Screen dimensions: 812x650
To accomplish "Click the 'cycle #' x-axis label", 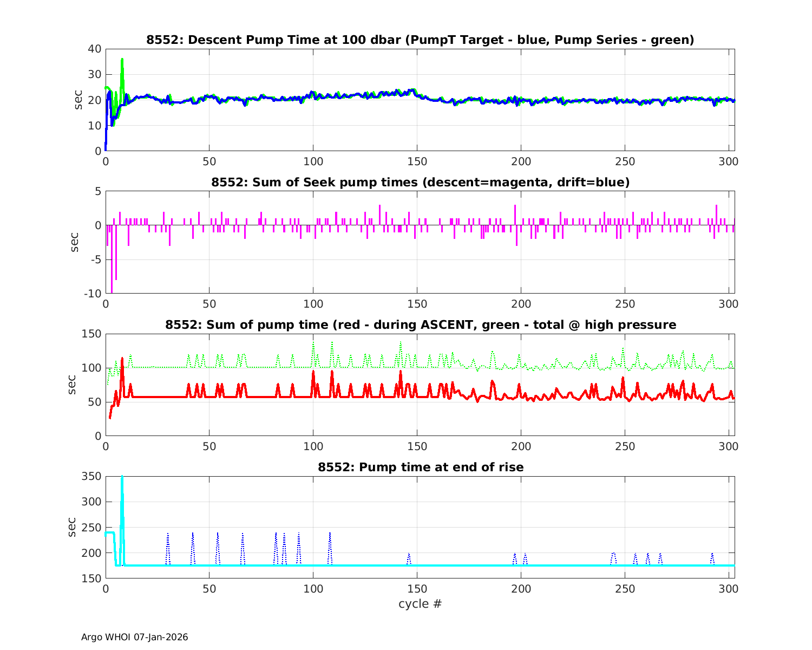I will pyautogui.click(x=420, y=603).
